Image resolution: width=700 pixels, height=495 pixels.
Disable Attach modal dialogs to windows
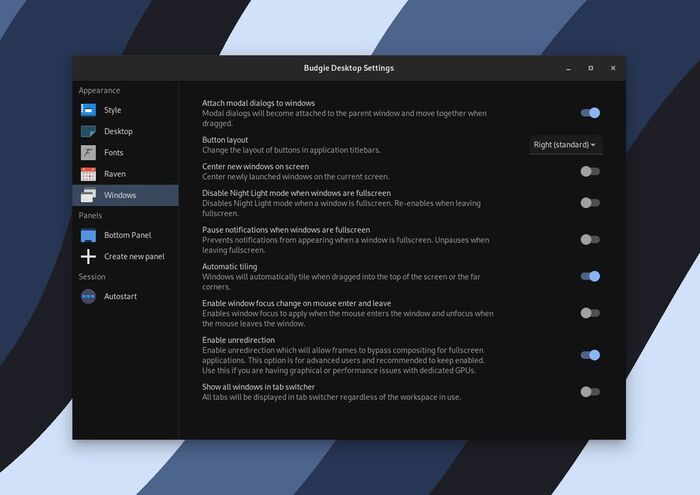point(590,113)
